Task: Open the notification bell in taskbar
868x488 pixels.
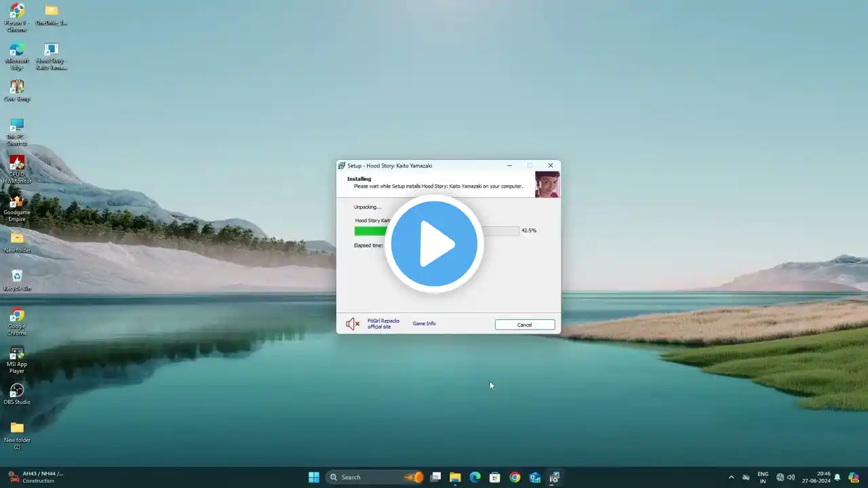Action: tap(837, 477)
